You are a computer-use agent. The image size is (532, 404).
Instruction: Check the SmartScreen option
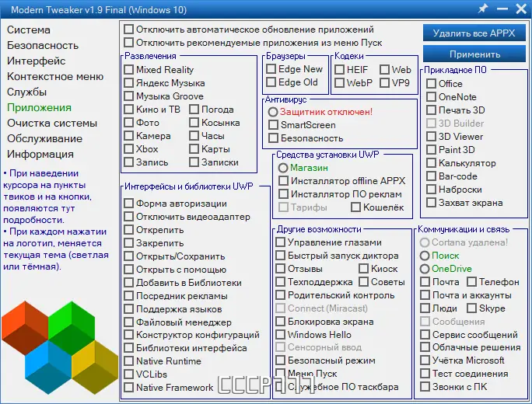click(x=273, y=125)
